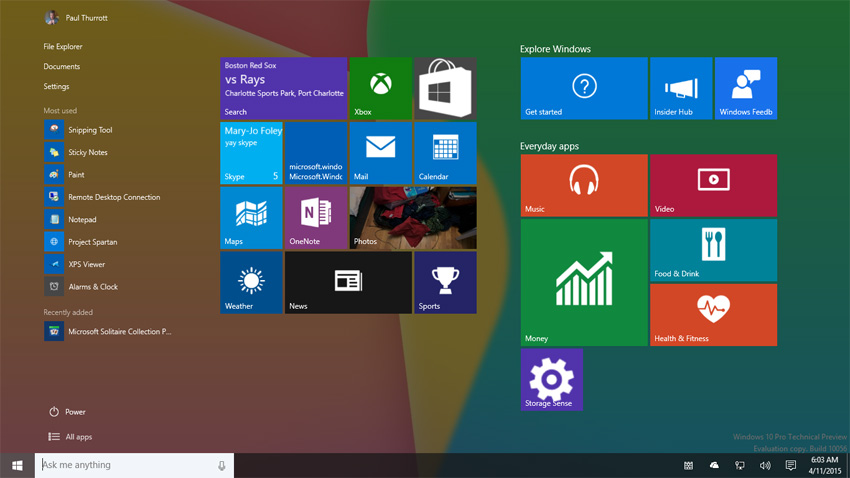The width and height of the screenshot is (850, 478).
Task: Open the network tray icon
Action: [739, 466]
